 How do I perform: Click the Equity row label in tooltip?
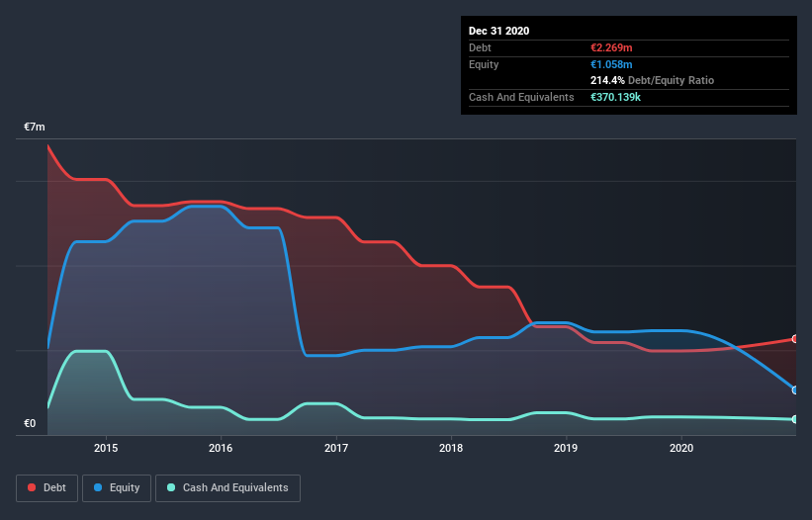click(484, 64)
